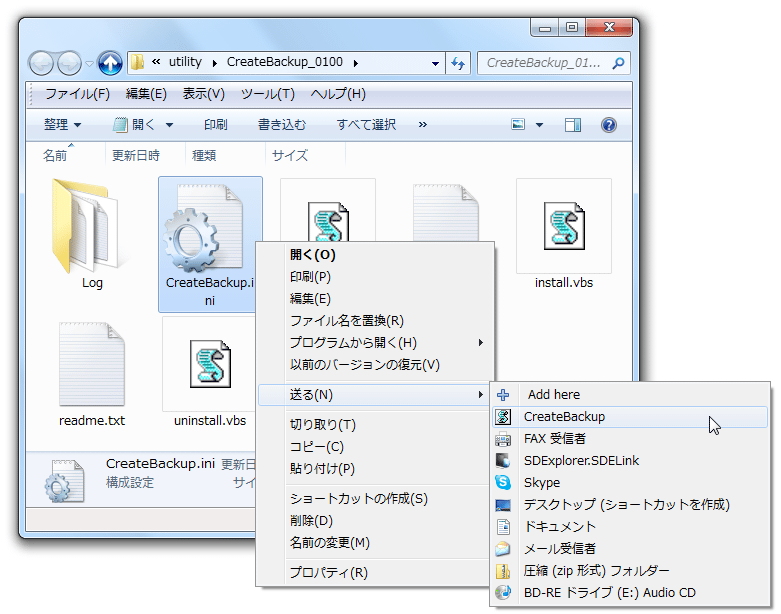This screenshot has width=781, height=614.
Task: Click the FAX recipient printer icon
Action: (503, 439)
